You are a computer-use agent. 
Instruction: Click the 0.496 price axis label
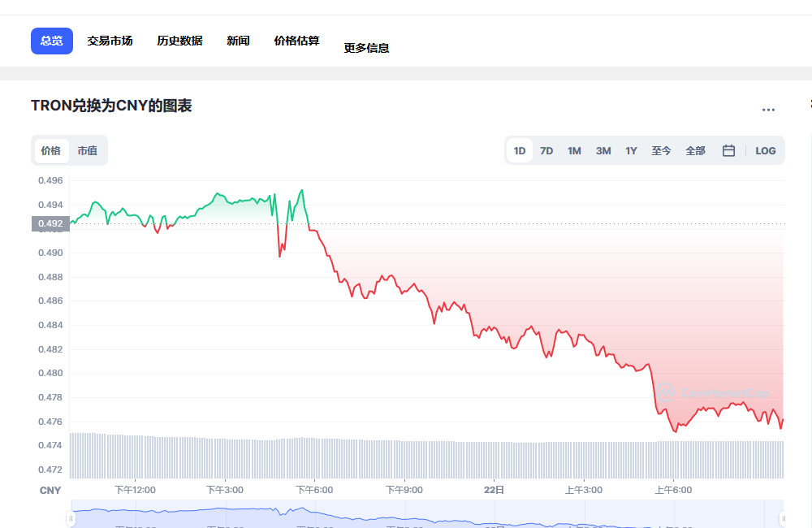(50, 181)
